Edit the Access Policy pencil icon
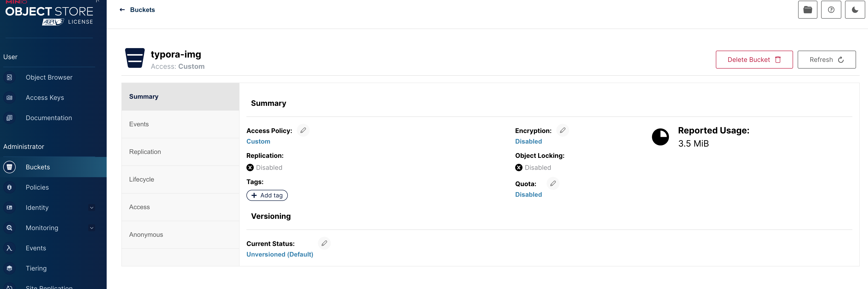Image resolution: width=868 pixels, height=289 pixels. click(x=303, y=130)
